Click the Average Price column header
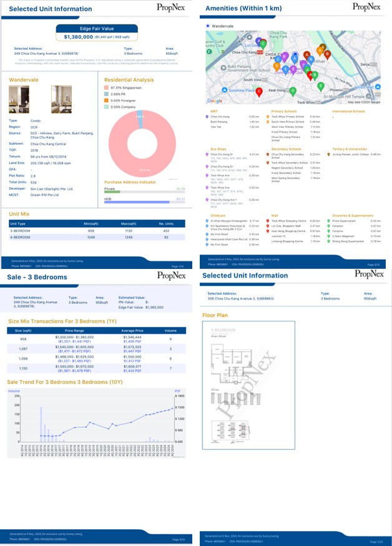The width and height of the screenshot is (392, 546). [x=132, y=331]
